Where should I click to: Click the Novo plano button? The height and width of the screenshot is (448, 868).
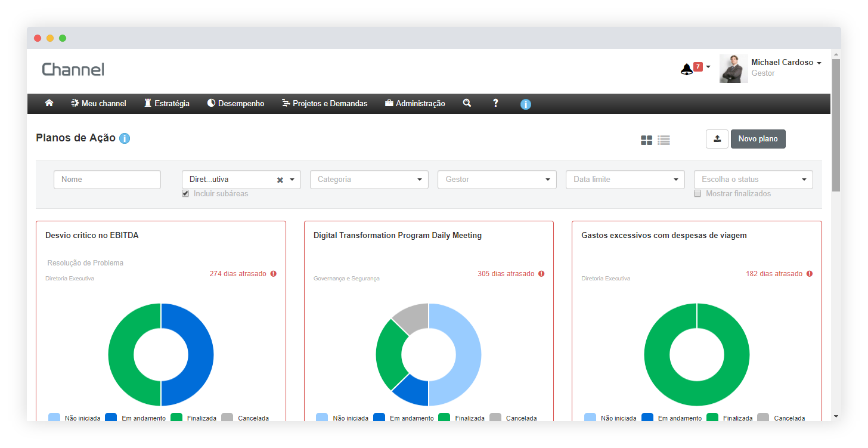point(758,139)
